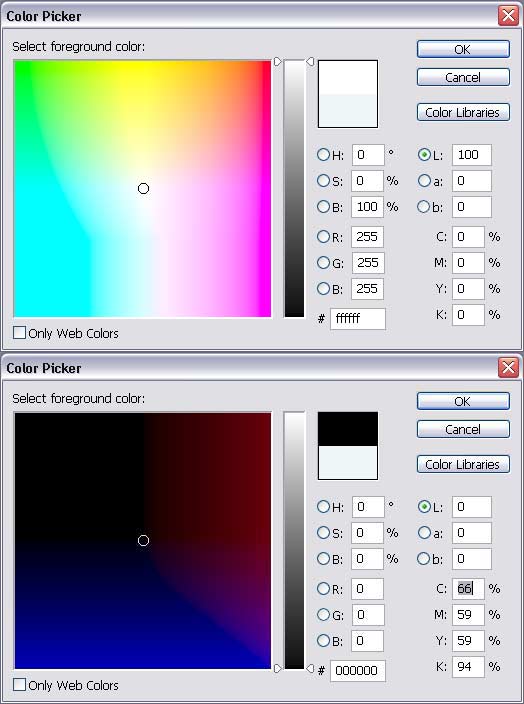
Task: Click the current color swatch in bottom dialog
Action: tap(348, 462)
